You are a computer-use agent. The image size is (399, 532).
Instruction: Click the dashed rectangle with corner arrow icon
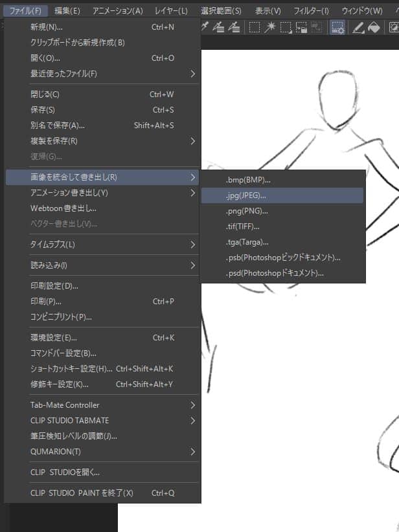[286, 27]
